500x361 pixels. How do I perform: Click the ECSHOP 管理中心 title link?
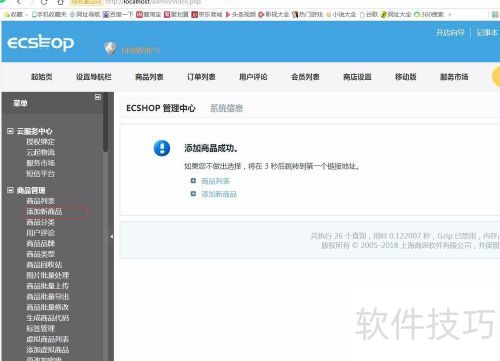[161, 108]
